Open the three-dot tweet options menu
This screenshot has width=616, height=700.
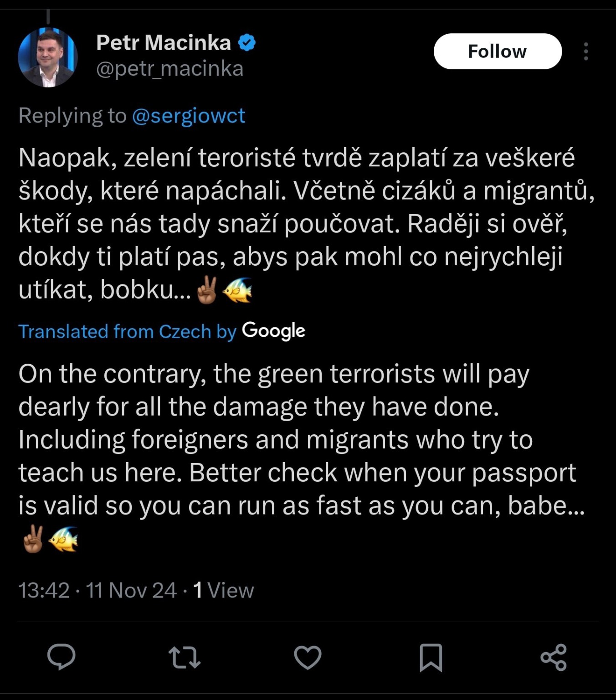tap(587, 51)
